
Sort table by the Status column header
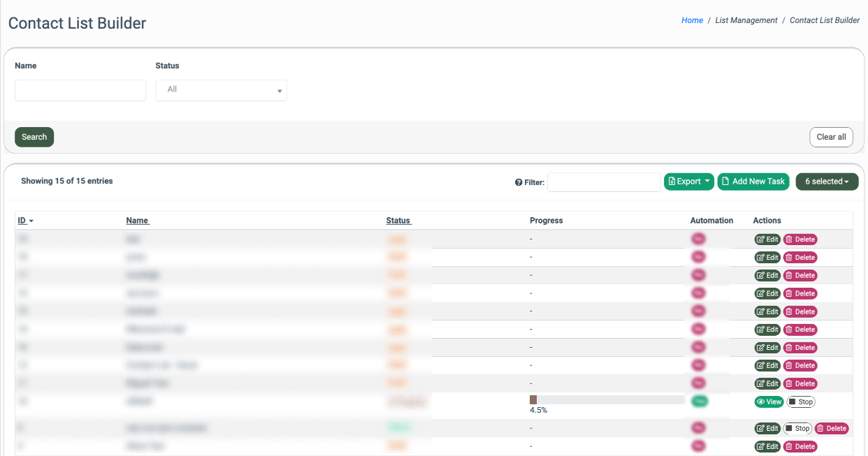click(398, 221)
